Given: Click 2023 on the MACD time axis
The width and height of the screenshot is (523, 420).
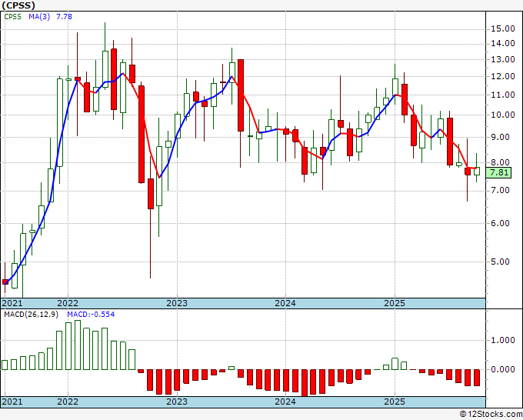Looking at the screenshot, I should [177, 402].
